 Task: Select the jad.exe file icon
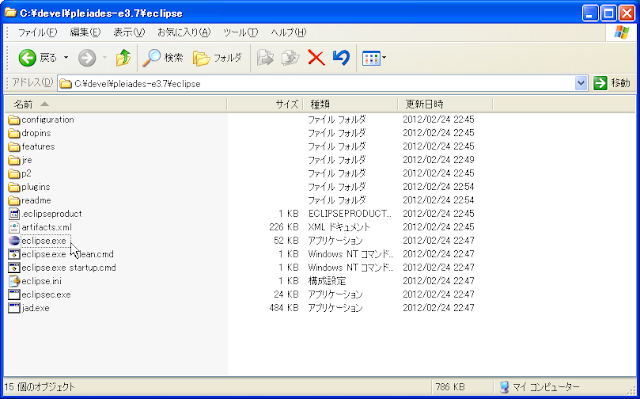(x=14, y=308)
